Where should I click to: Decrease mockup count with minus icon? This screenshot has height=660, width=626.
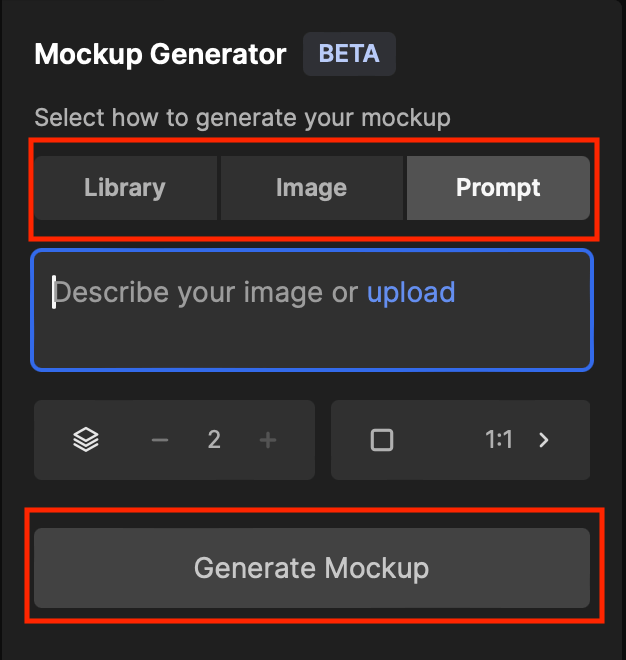pos(160,440)
